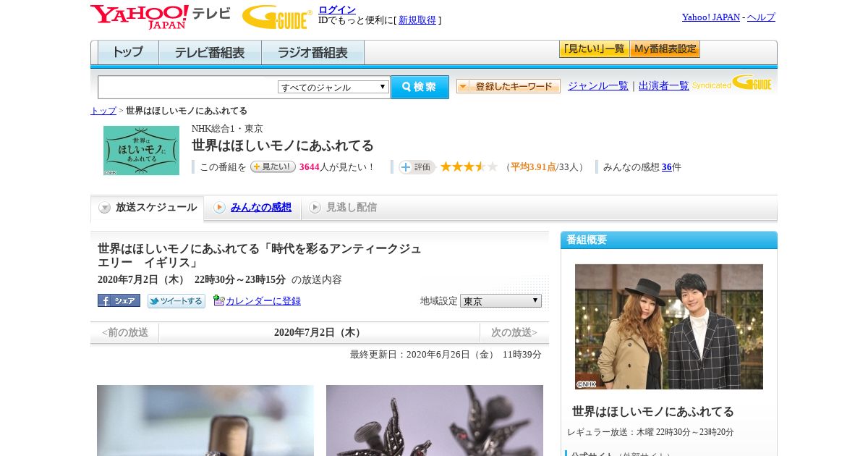Click the みんなの感想 play arrow icon
The width and height of the screenshot is (868, 456).
(x=219, y=208)
